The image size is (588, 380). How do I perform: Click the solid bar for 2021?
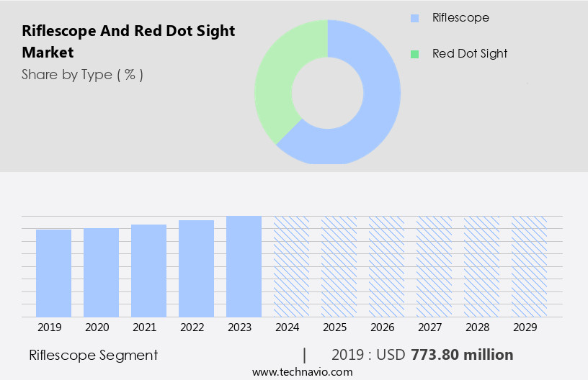[x=149, y=271]
